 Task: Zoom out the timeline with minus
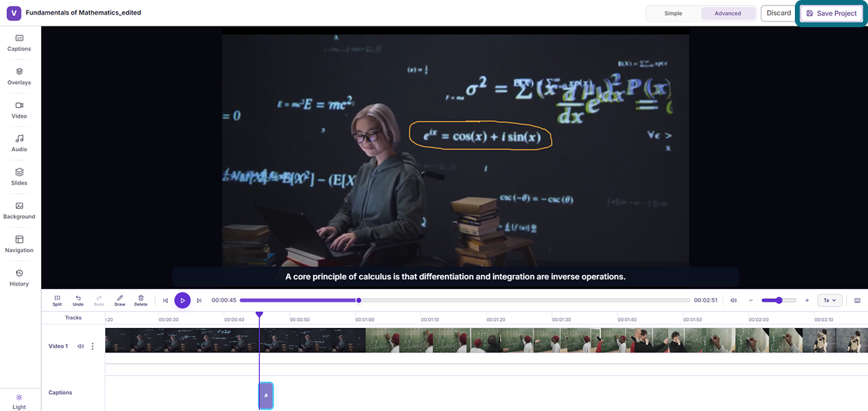pos(750,300)
